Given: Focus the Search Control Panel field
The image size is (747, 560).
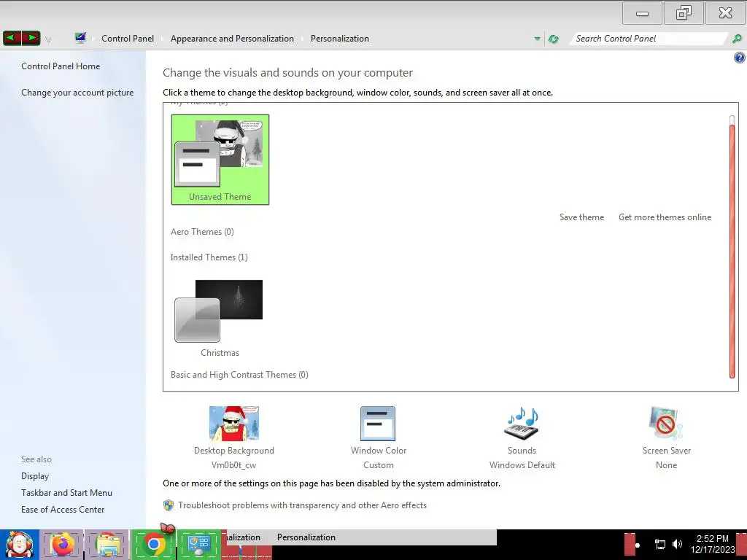Looking at the screenshot, I should [649, 39].
